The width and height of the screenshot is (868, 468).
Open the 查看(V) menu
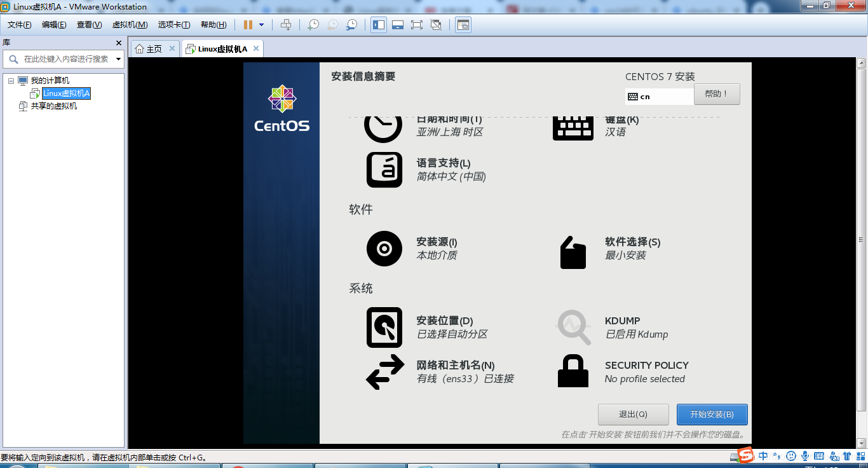click(x=89, y=25)
